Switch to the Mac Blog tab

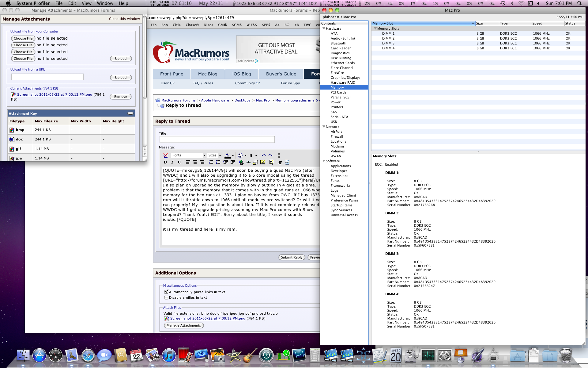point(208,74)
